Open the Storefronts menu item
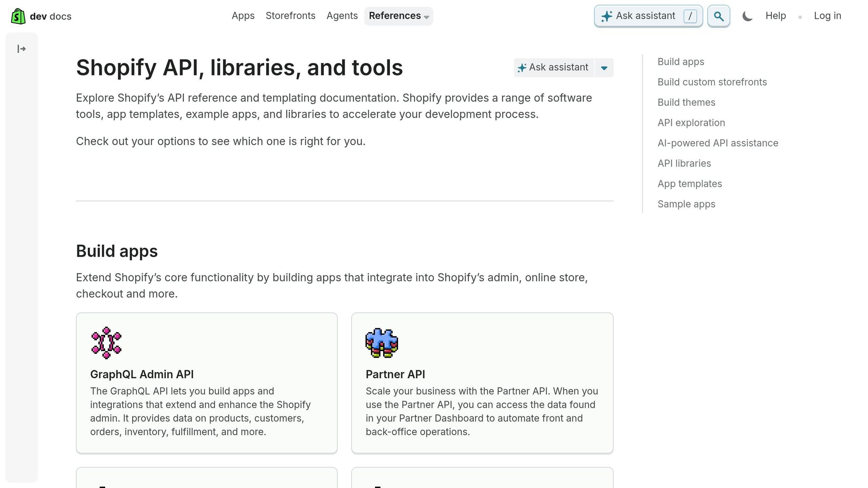Viewport: 868px width, 488px height. coord(291,16)
